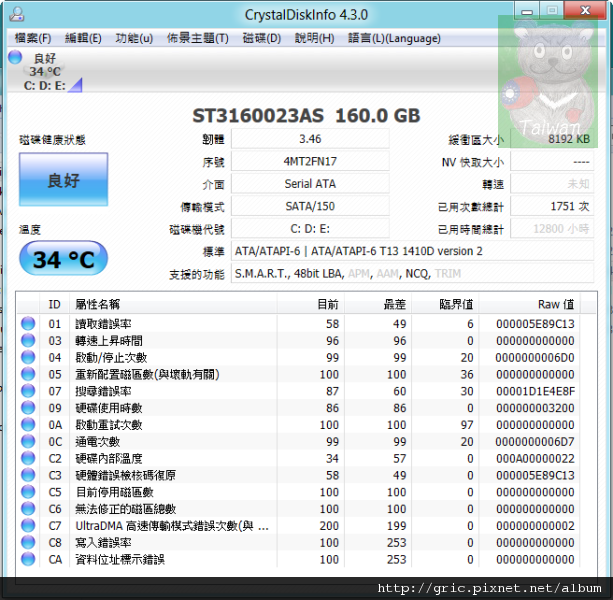Select the 重新配置磁區數(與壞軌有關) attribute name
613x600 pixels.
click(x=147, y=374)
